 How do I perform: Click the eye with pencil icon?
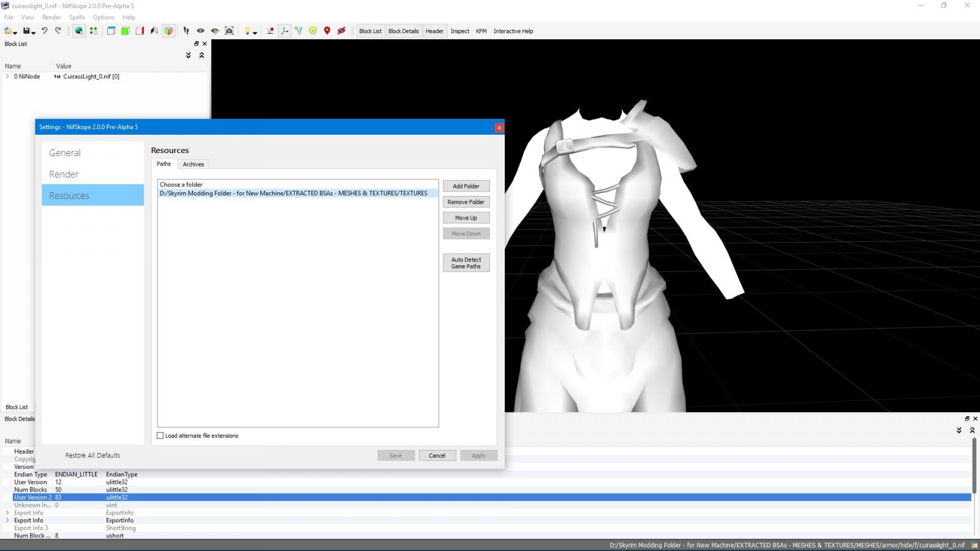pos(215,31)
